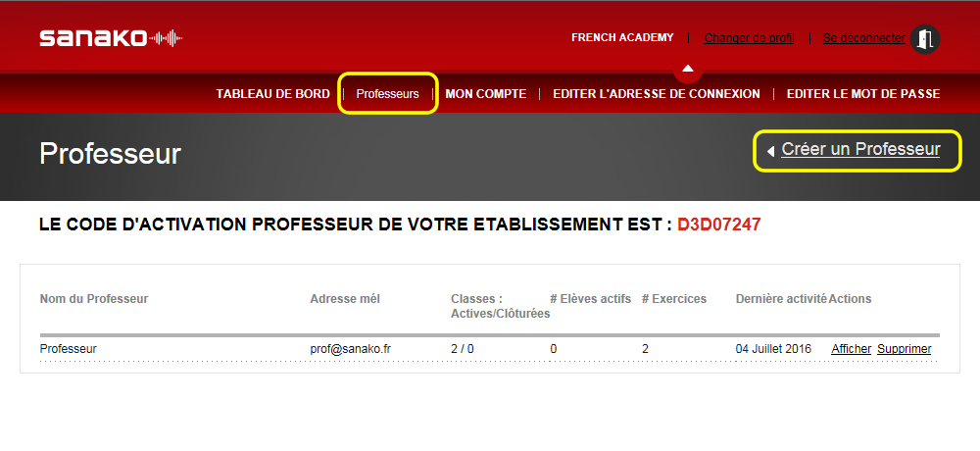
Task: Click the Adresse mél column header
Action: point(345,299)
